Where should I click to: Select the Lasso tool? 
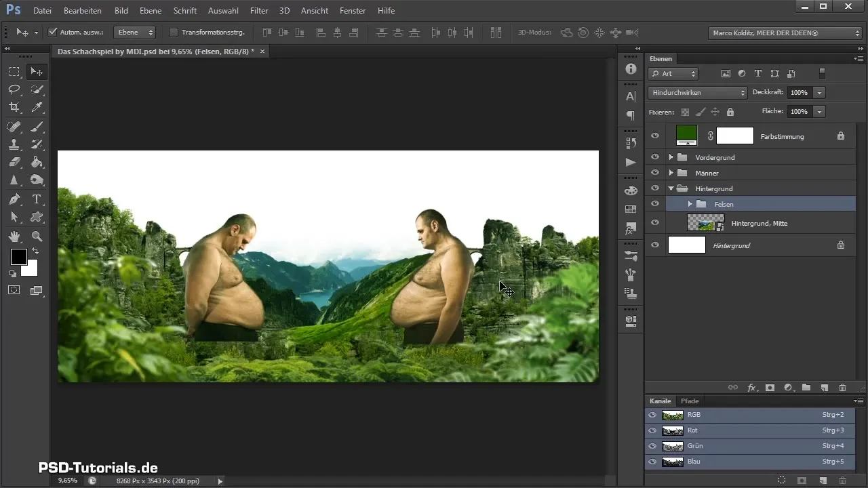point(14,89)
